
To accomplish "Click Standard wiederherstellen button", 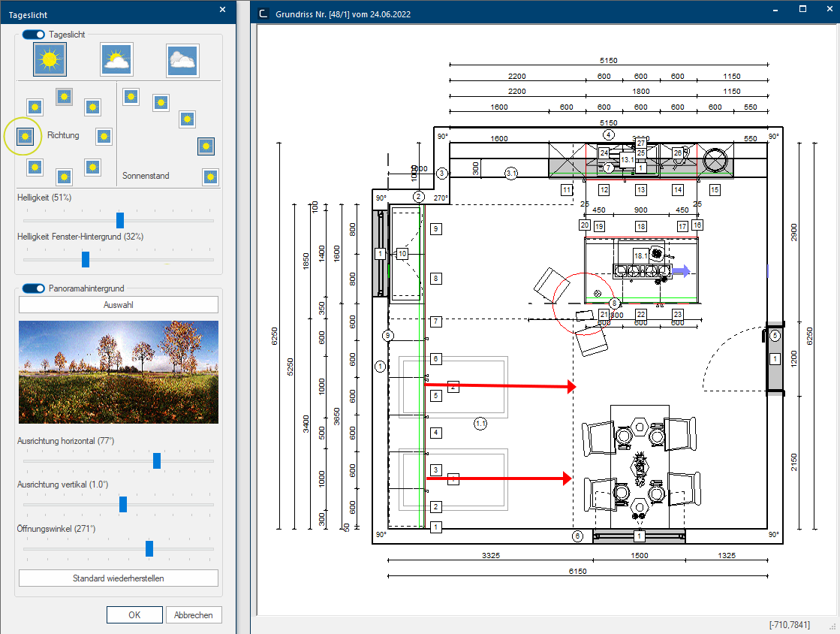I will [119, 578].
